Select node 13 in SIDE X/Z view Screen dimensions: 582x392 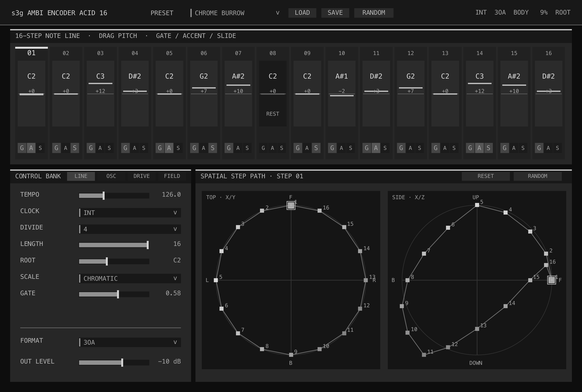[477, 329]
